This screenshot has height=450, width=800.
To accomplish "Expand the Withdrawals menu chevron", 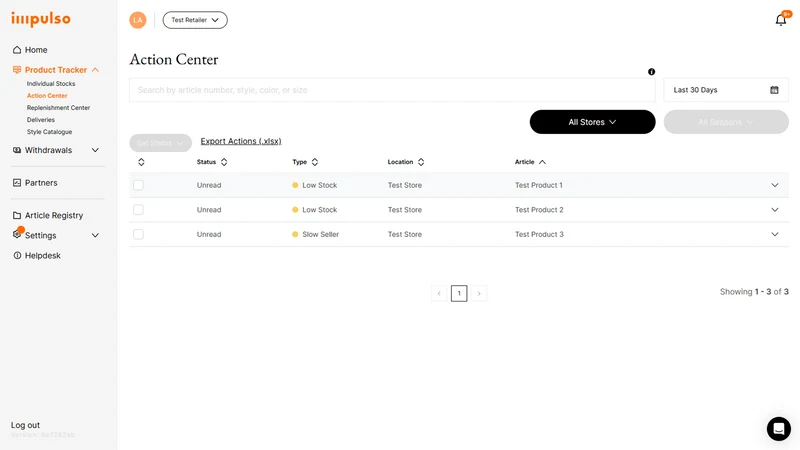I will click(x=95, y=150).
